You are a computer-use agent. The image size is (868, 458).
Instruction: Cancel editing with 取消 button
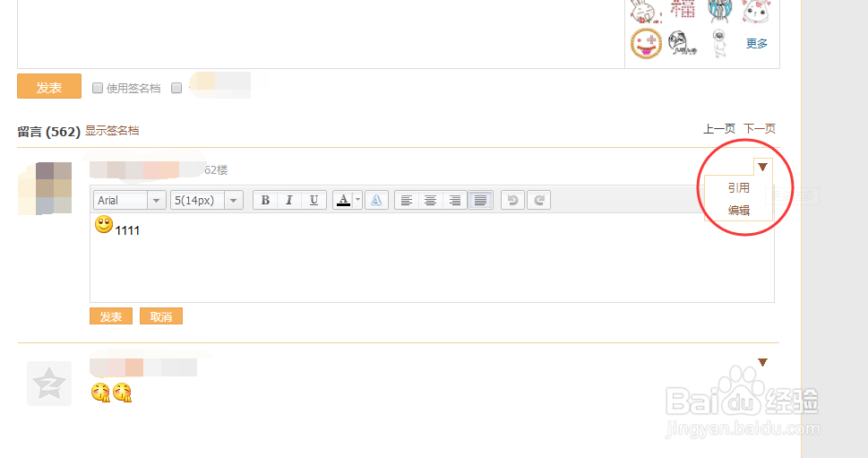161,316
